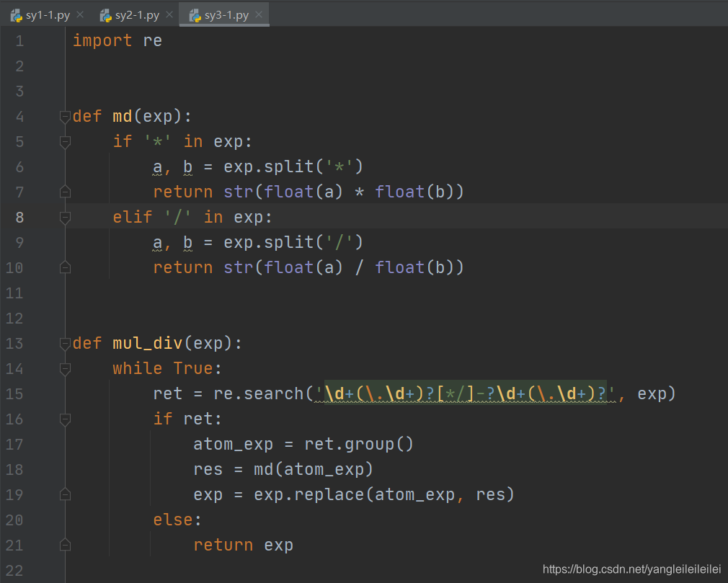
Task: Click 'res = md(atom_exp)' on line 18
Action: tap(283, 469)
